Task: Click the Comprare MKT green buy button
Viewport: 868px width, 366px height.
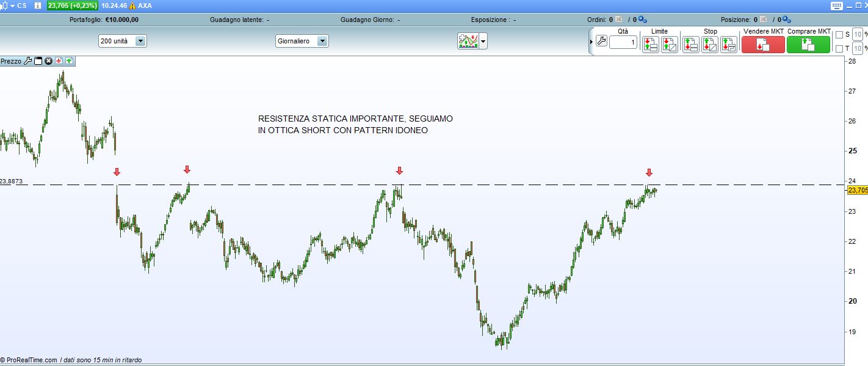Action: click(808, 45)
